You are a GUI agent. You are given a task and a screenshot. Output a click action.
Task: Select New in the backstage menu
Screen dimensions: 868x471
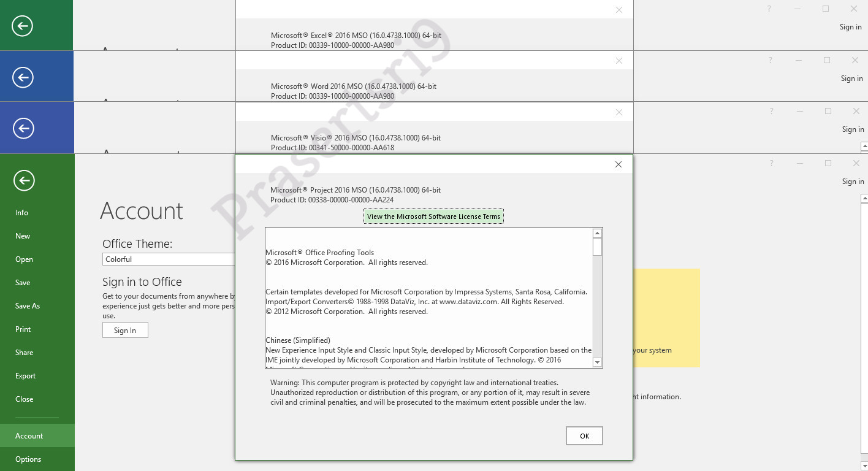(37, 236)
